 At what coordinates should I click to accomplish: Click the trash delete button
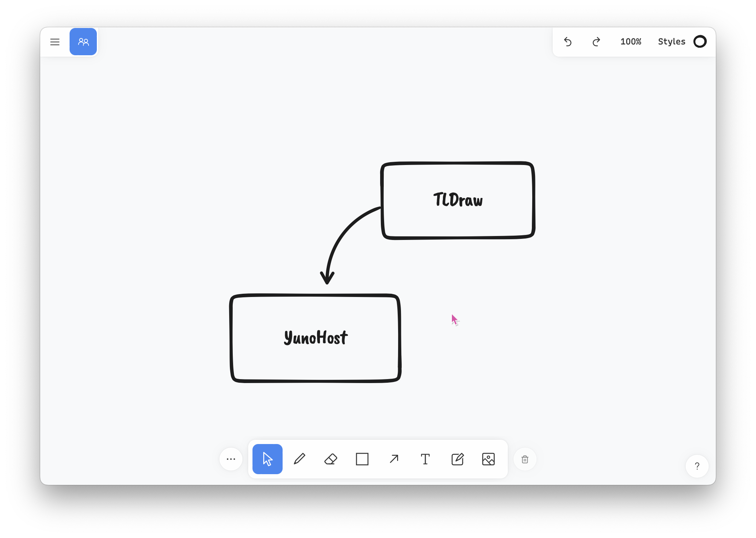click(x=525, y=459)
